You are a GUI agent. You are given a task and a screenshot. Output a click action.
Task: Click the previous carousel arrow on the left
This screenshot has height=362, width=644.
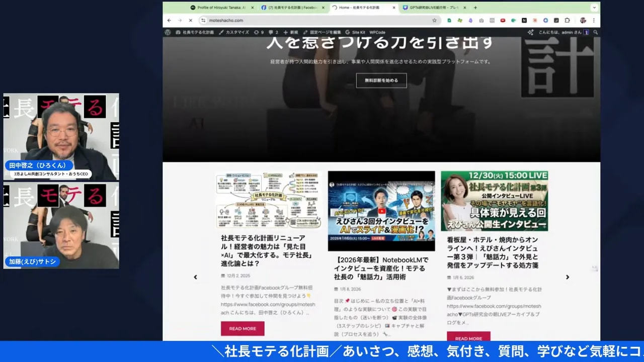[x=196, y=277]
